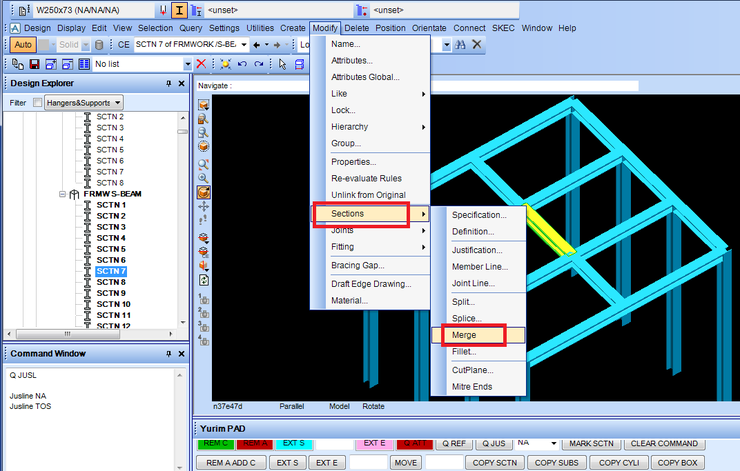Image resolution: width=740 pixels, height=471 pixels.
Task: Click the pan four-arrow view icon
Action: [x=203, y=206]
